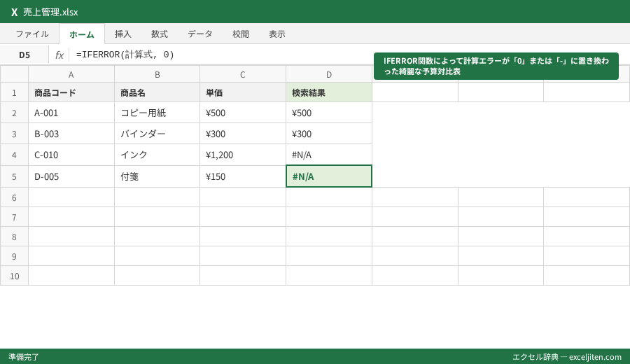Select row 5 header
This screenshot has width=630, height=364.
(x=14, y=176)
